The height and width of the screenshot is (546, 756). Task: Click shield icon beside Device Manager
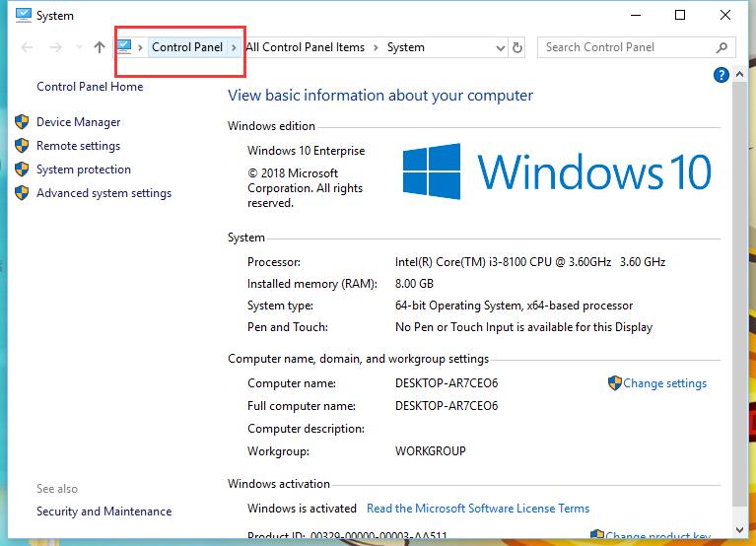tap(22, 122)
